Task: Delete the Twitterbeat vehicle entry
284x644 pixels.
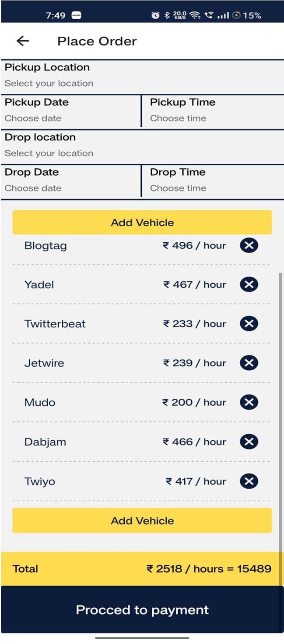Action: coord(249,324)
